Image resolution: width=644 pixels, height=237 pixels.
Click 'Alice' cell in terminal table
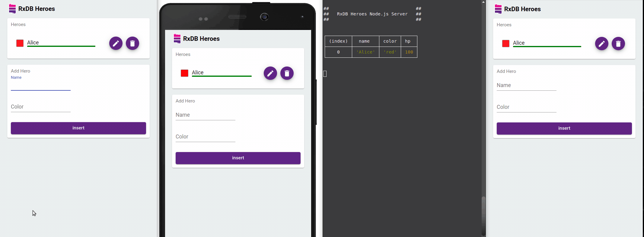(x=365, y=52)
